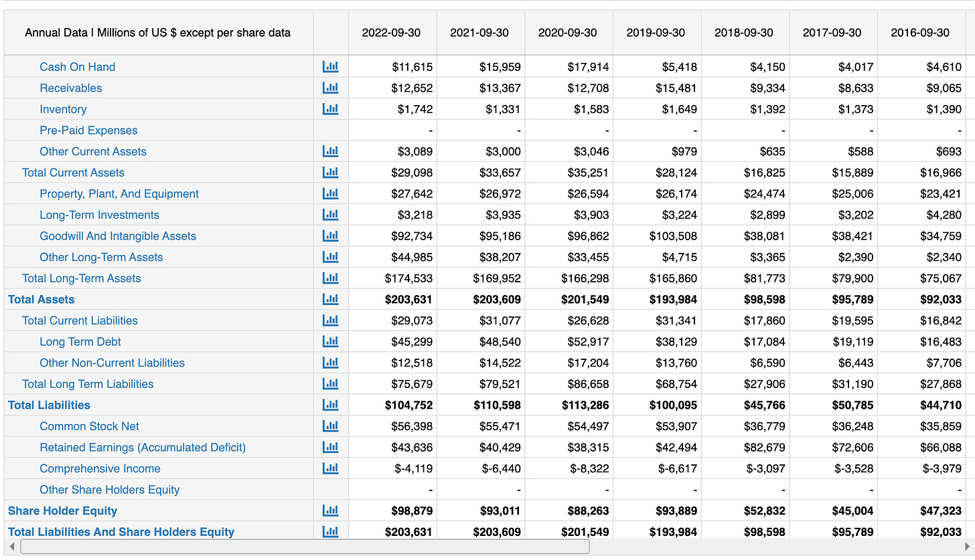Open Other Non-Current Liabilities link

(112, 363)
